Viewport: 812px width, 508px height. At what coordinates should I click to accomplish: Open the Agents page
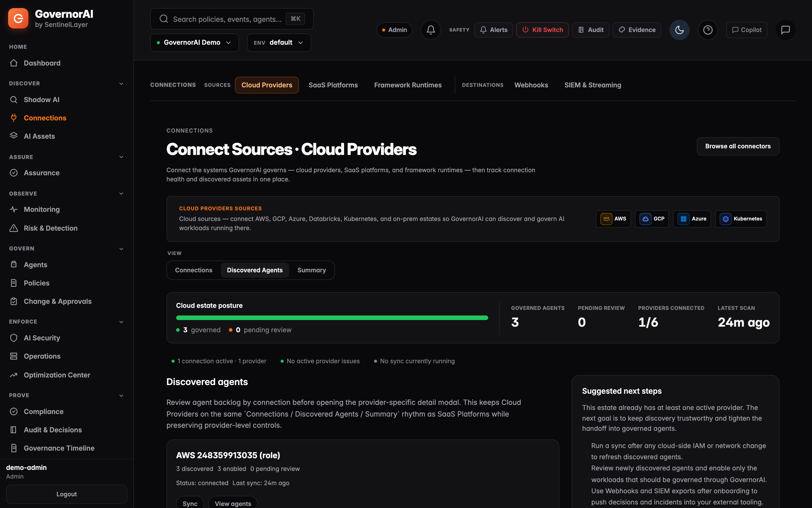click(x=35, y=265)
